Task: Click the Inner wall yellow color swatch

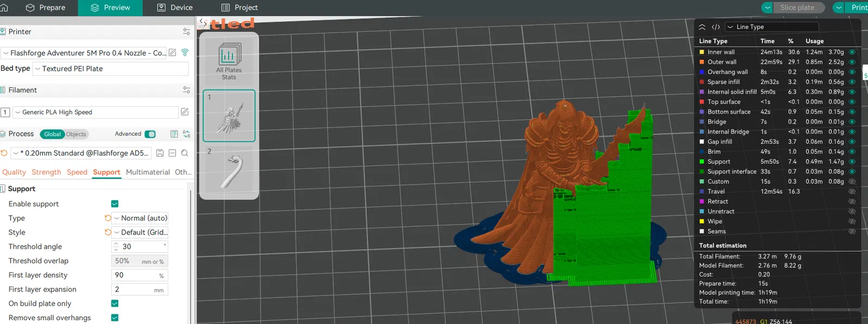Action: pyautogui.click(x=701, y=52)
